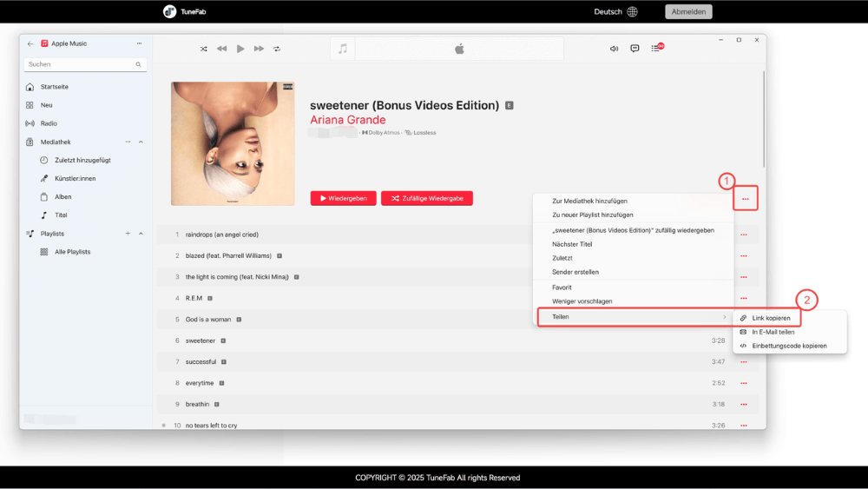The image size is (868, 489).
Task: Select Sender erstellen
Action: click(575, 272)
